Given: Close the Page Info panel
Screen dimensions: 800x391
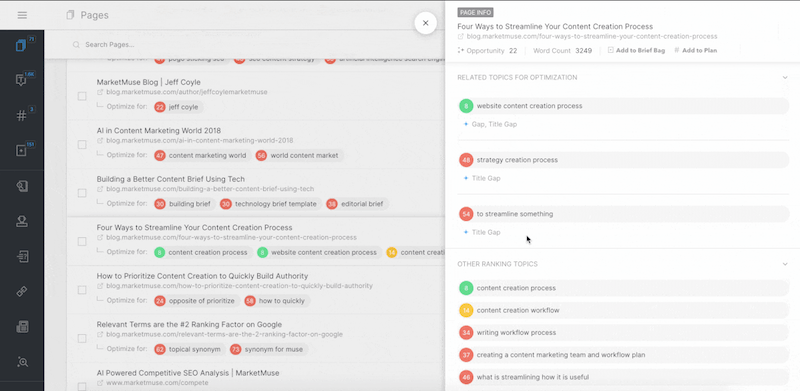Looking at the screenshot, I should [x=426, y=23].
